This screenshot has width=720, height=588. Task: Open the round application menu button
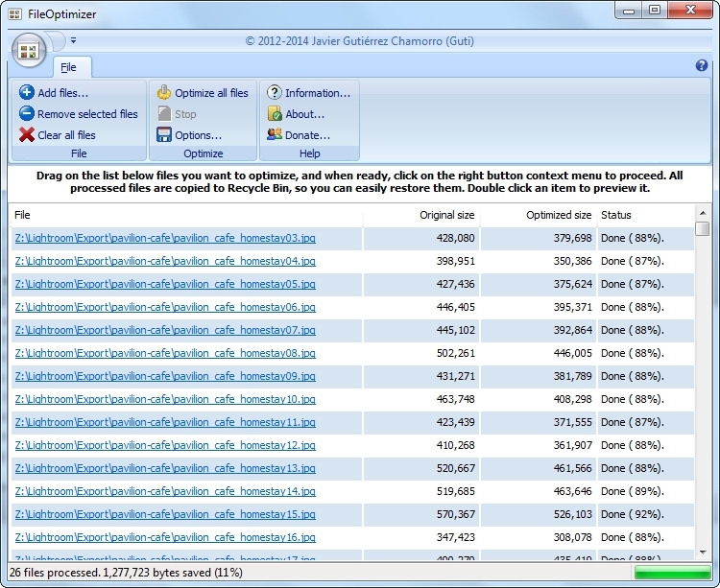29,51
